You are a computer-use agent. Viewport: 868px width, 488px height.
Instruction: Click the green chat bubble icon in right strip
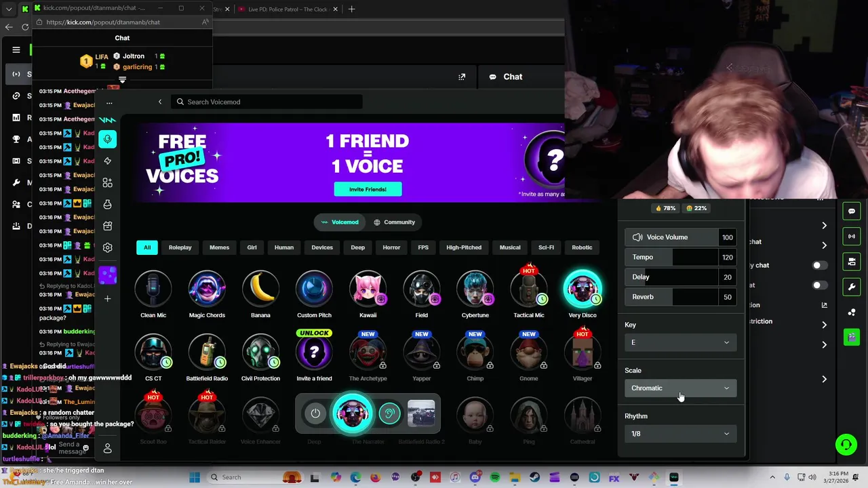(852, 211)
